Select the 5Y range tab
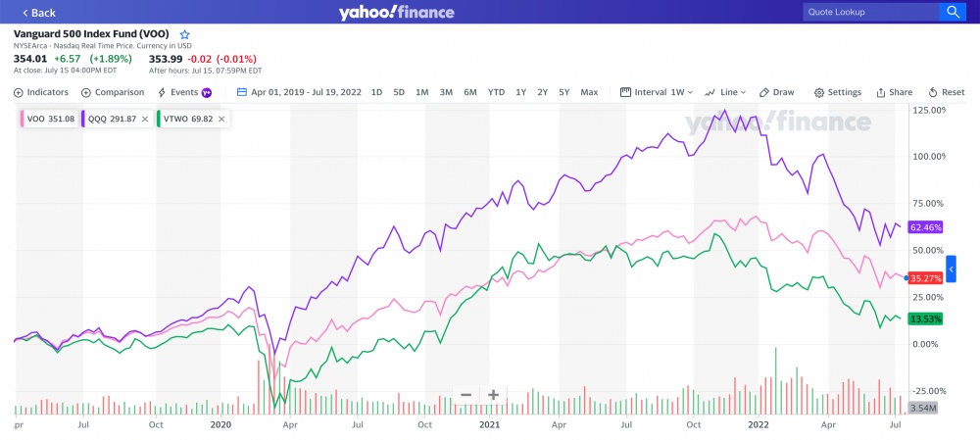The height and width of the screenshot is (440, 980). [563, 92]
